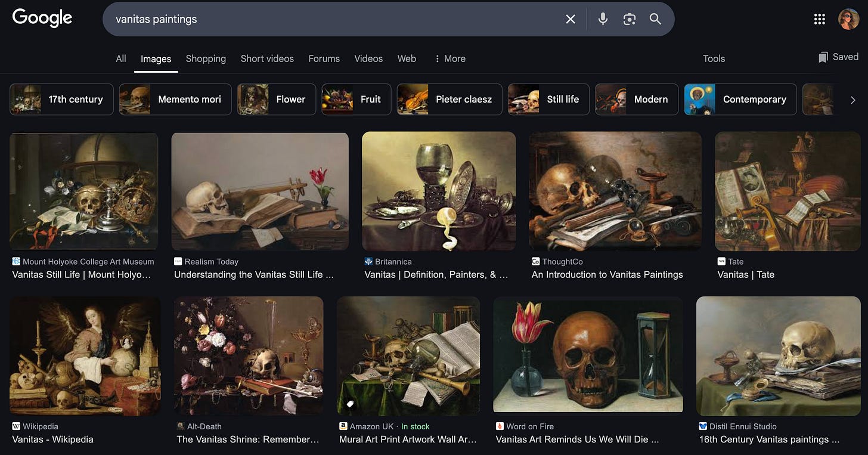868x455 pixels.
Task: Open the Understanding the Vanitas Still Life link
Action: (x=254, y=274)
